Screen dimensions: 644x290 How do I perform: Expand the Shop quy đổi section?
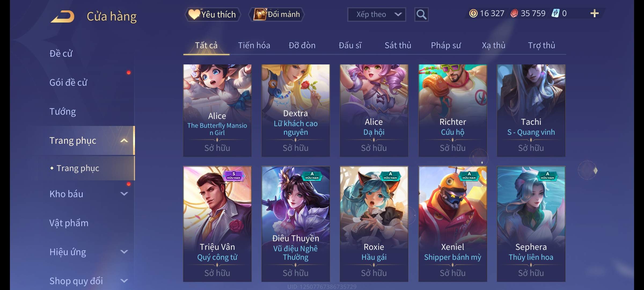click(124, 281)
